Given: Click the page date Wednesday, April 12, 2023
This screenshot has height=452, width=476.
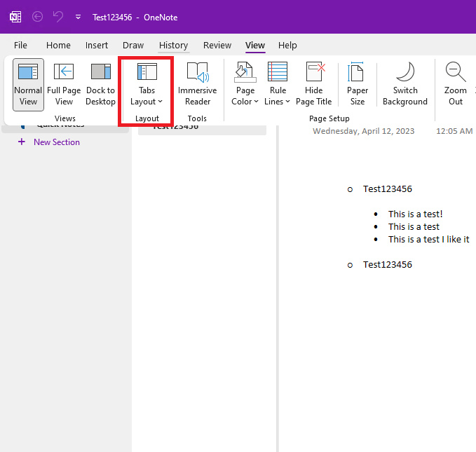Looking at the screenshot, I should point(363,131).
